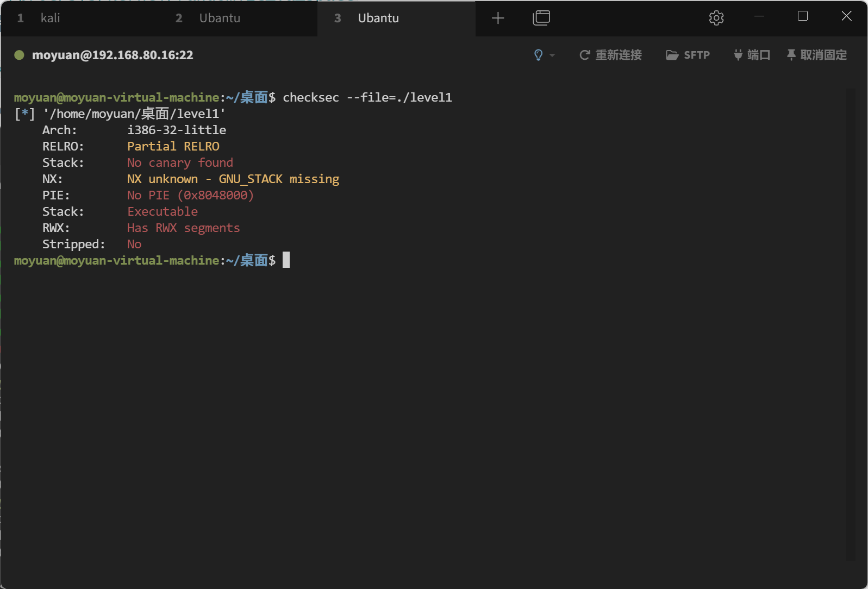Open a new tab with the plus icon
868x589 pixels.
coord(497,18)
